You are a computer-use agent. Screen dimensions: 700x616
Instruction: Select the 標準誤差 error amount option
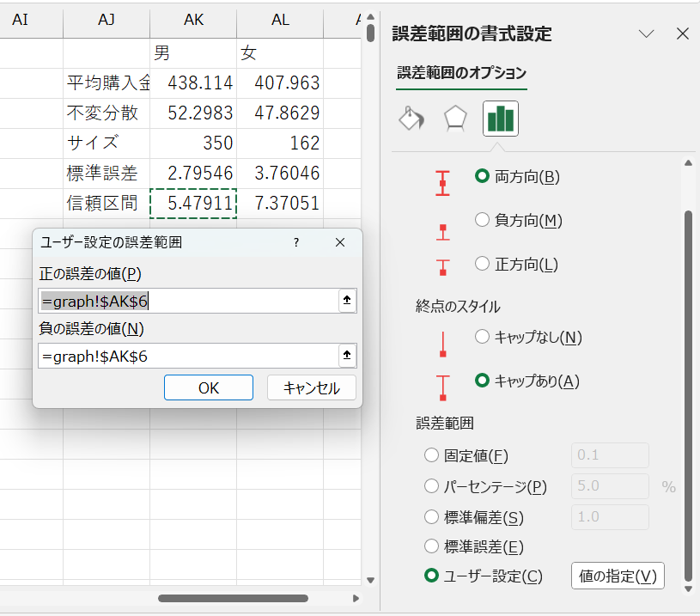pos(430,547)
